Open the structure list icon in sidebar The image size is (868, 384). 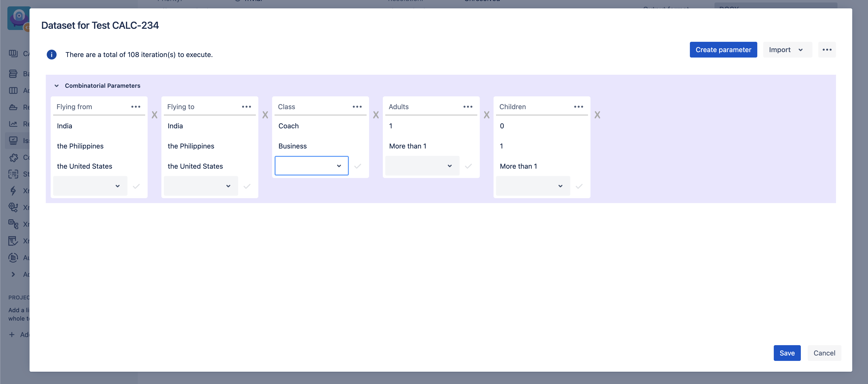13,174
